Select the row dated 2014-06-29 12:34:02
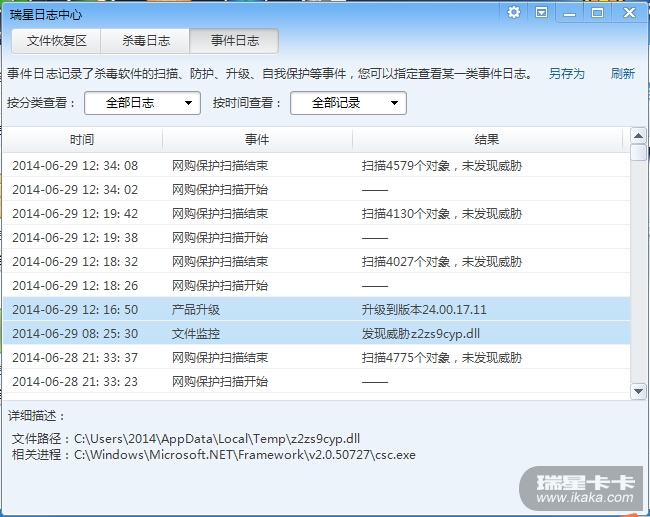Image resolution: width=650 pixels, height=517 pixels. tap(317, 189)
